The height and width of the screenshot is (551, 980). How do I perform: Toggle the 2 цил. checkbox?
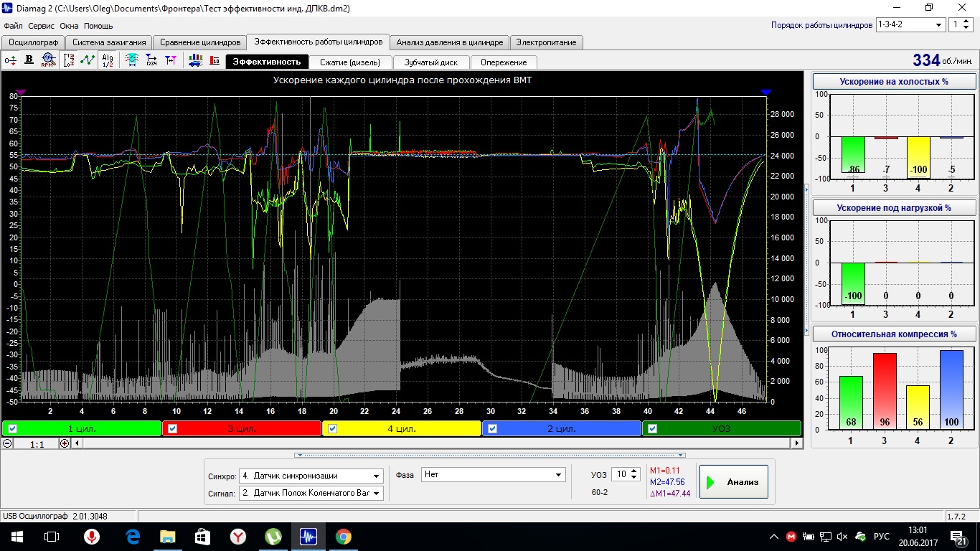coord(492,429)
